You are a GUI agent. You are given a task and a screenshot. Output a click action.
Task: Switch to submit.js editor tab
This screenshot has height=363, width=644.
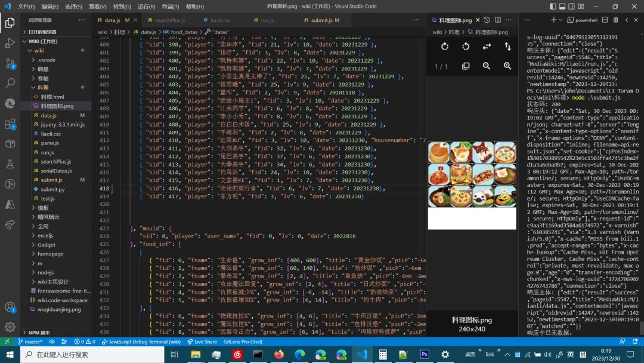[321, 20]
